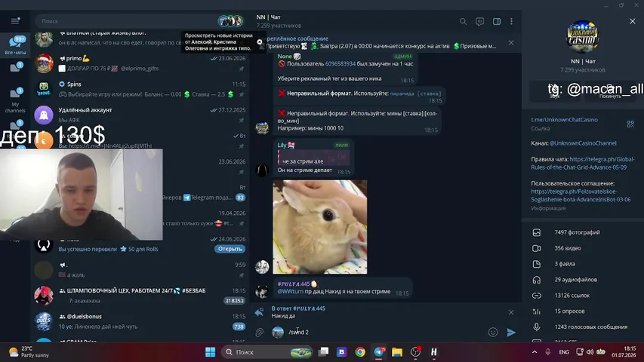Open the chat three-dot options menu
This screenshot has height=362, width=644.
point(511,21)
